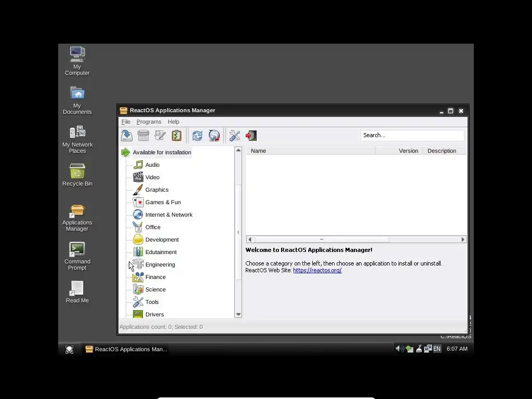Open My Documents desktop icon
This screenshot has height=399, width=532.
point(77,93)
